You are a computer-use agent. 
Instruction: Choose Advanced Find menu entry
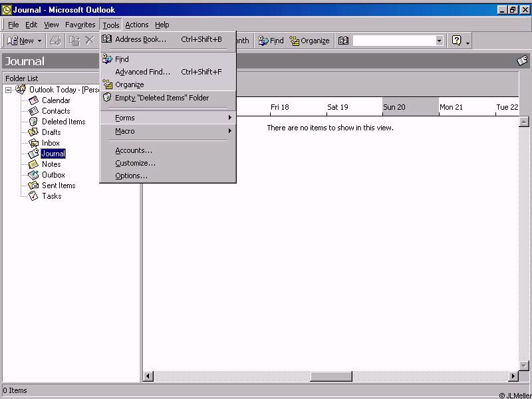click(168, 72)
